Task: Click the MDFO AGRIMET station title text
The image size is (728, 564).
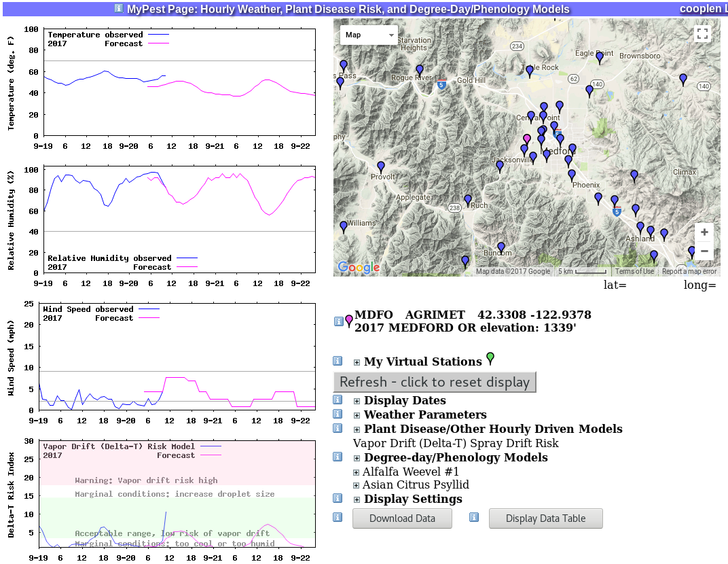Action: point(473,321)
